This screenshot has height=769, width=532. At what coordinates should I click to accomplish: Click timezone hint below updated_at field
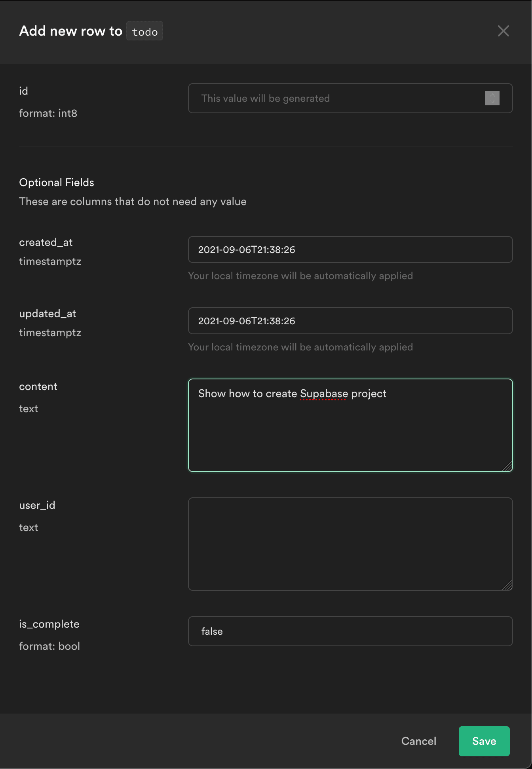[x=300, y=347]
